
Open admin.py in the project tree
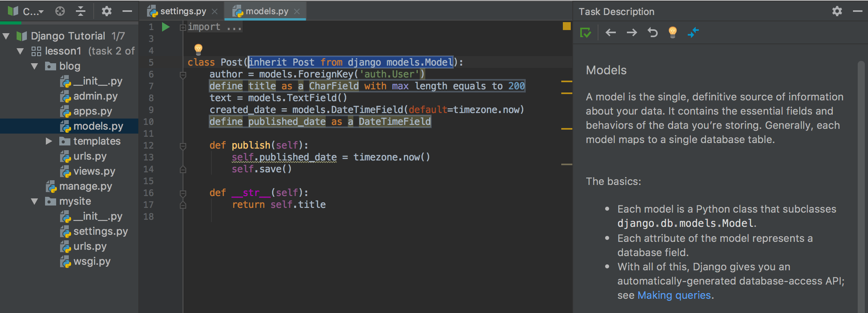click(89, 96)
